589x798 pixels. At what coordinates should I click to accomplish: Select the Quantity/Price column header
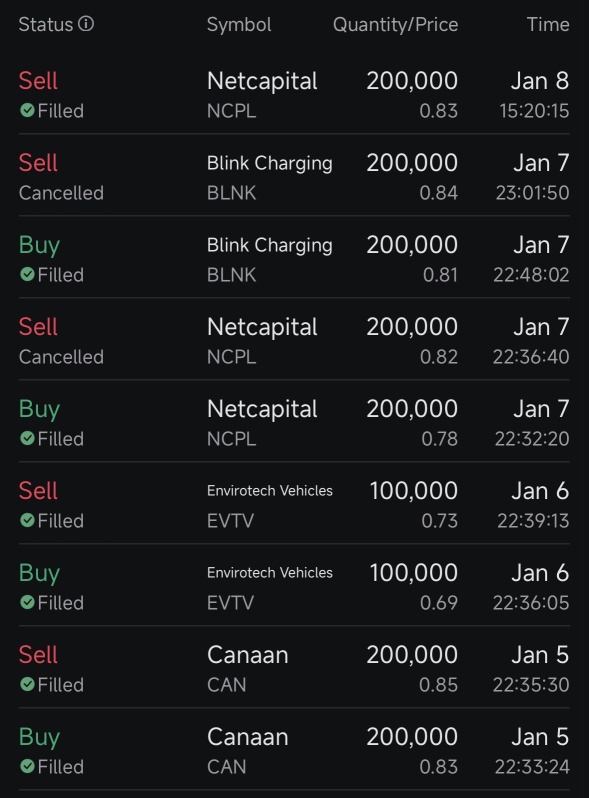[x=396, y=24]
